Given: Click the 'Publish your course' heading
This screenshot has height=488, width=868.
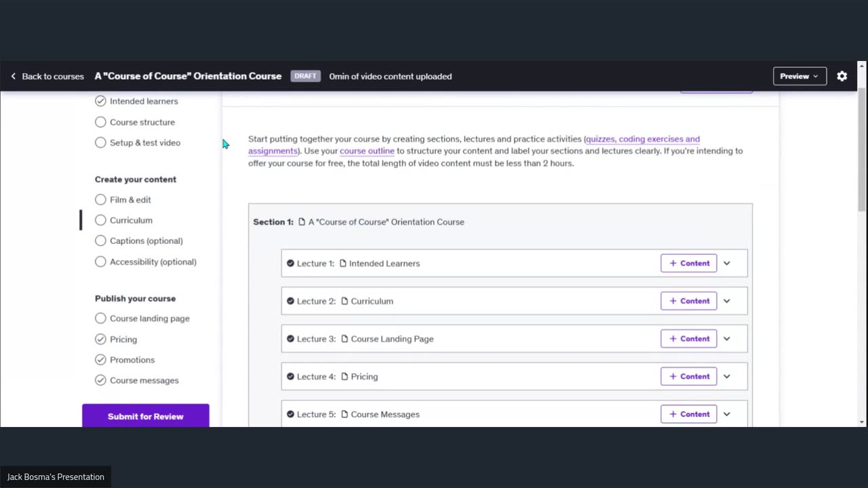Looking at the screenshot, I should pos(135,298).
